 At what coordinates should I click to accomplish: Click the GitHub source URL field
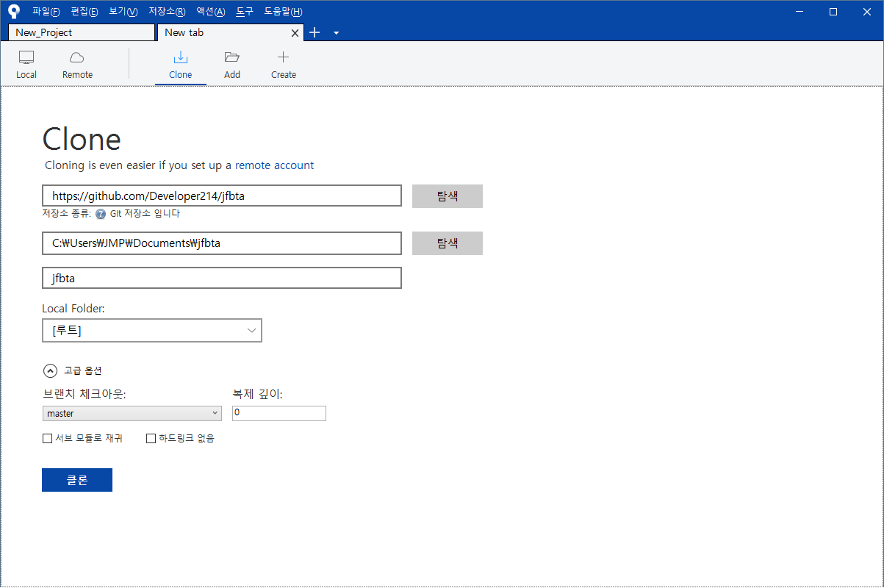click(222, 196)
